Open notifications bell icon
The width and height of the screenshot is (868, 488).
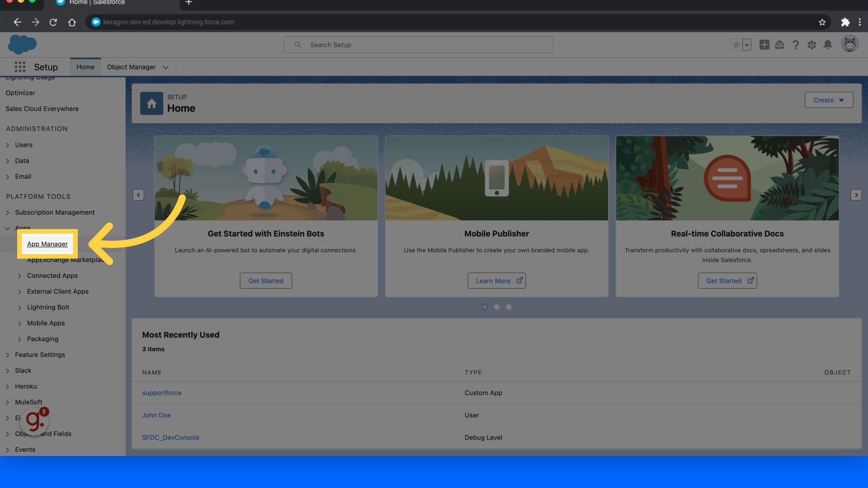(828, 45)
